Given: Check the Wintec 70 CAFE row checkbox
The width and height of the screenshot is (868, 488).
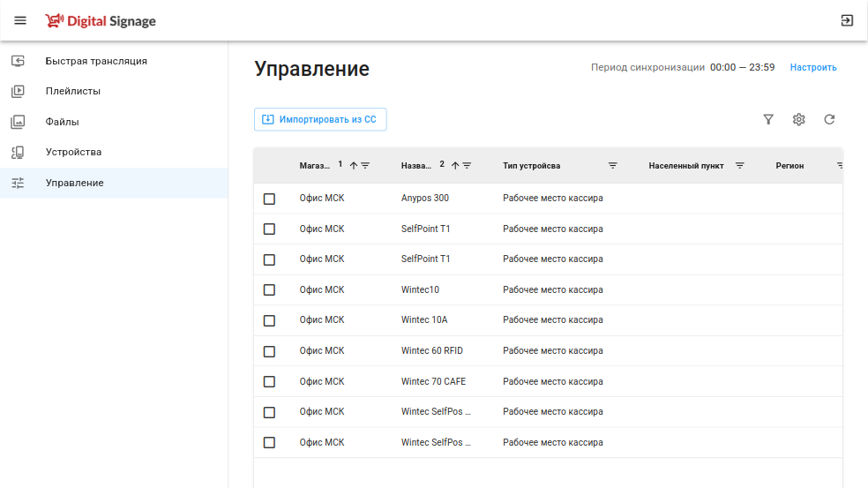Looking at the screenshot, I should point(269,382).
